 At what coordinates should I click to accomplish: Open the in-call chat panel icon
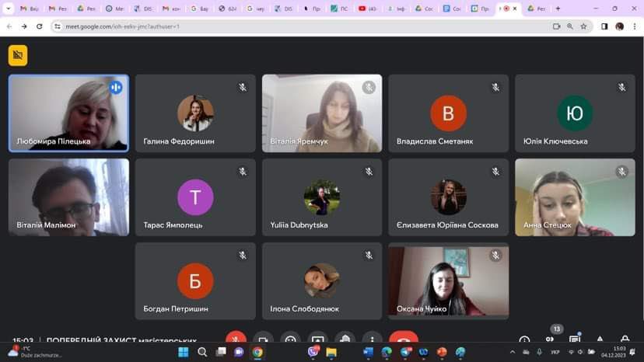point(575,339)
